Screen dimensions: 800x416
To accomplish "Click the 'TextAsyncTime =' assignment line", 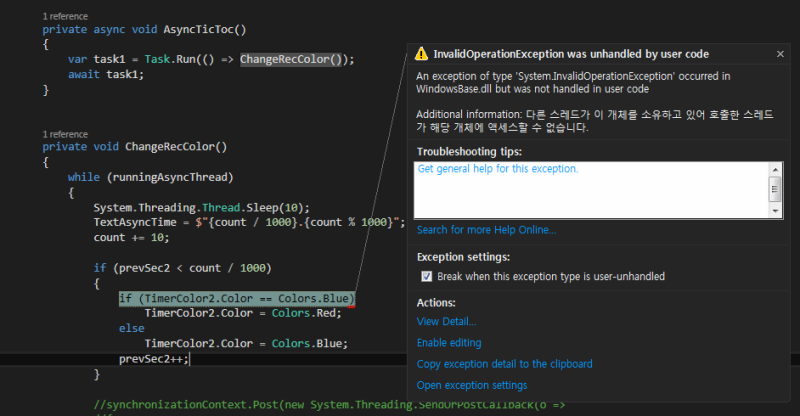I will pos(249,223).
